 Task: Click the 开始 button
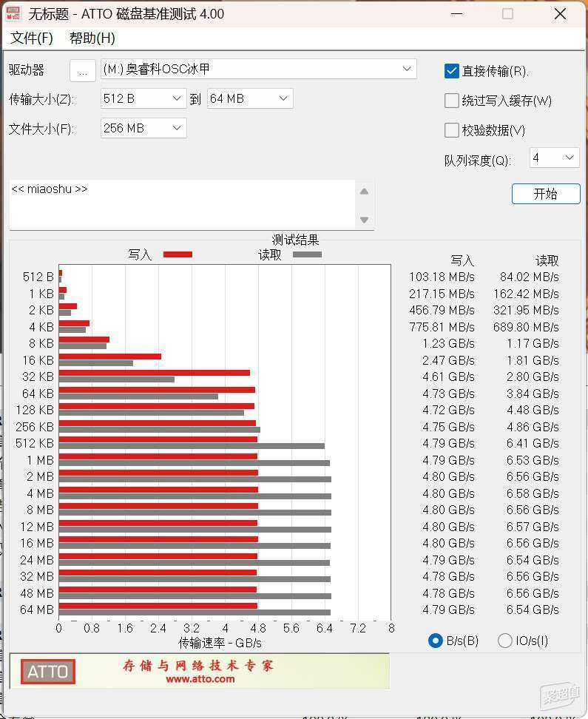pos(546,194)
